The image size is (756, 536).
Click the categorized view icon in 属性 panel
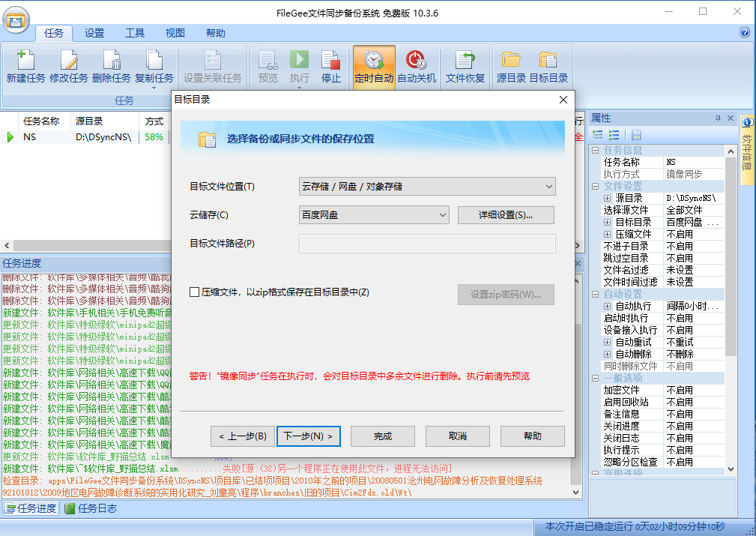point(598,135)
